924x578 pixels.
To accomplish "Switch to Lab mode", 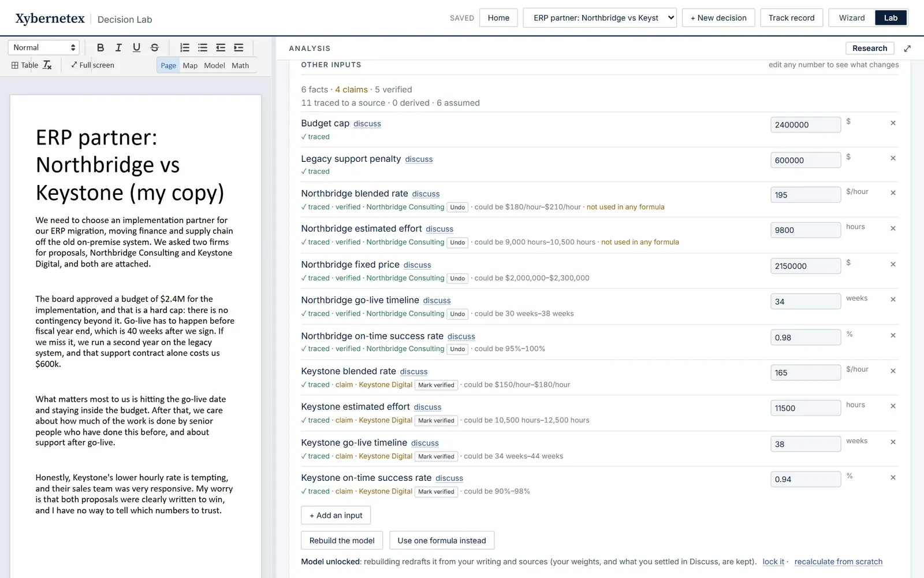I will click(x=891, y=18).
